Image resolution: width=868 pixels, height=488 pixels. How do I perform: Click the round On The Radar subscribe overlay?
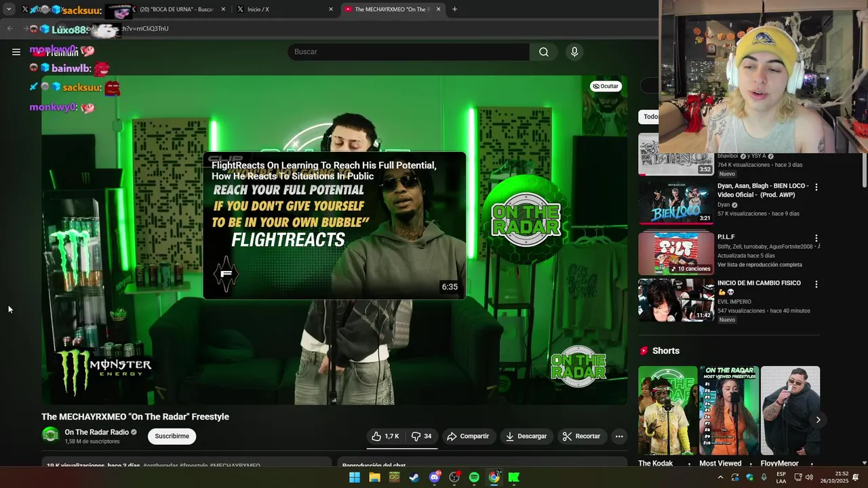(526, 218)
